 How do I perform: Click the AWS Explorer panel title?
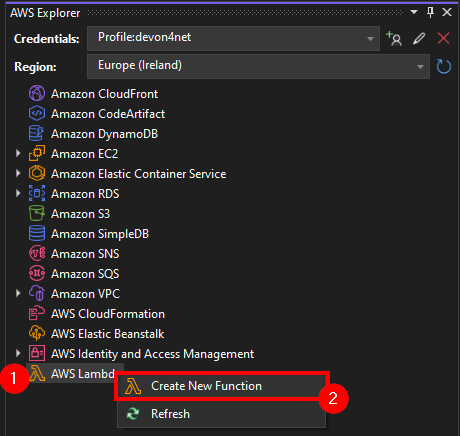pos(45,13)
